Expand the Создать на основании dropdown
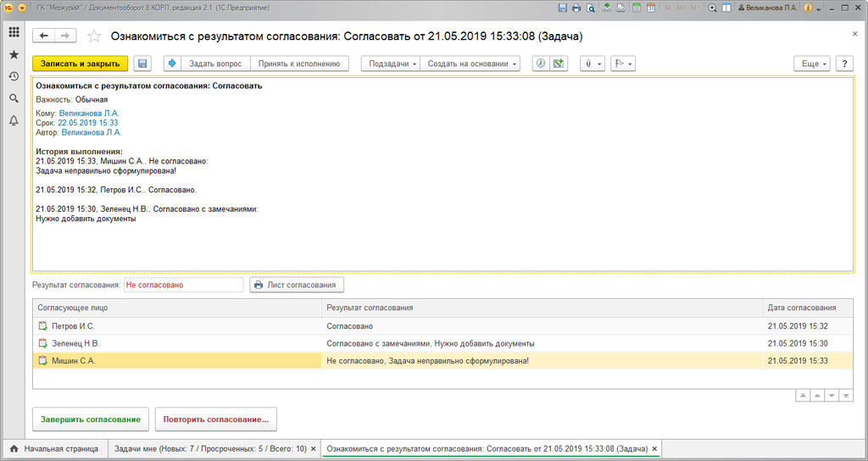 pyautogui.click(x=470, y=64)
